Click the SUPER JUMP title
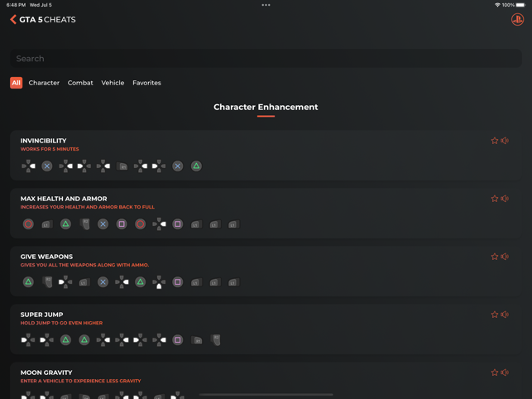The width and height of the screenshot is (532, 399). point(41,315)
